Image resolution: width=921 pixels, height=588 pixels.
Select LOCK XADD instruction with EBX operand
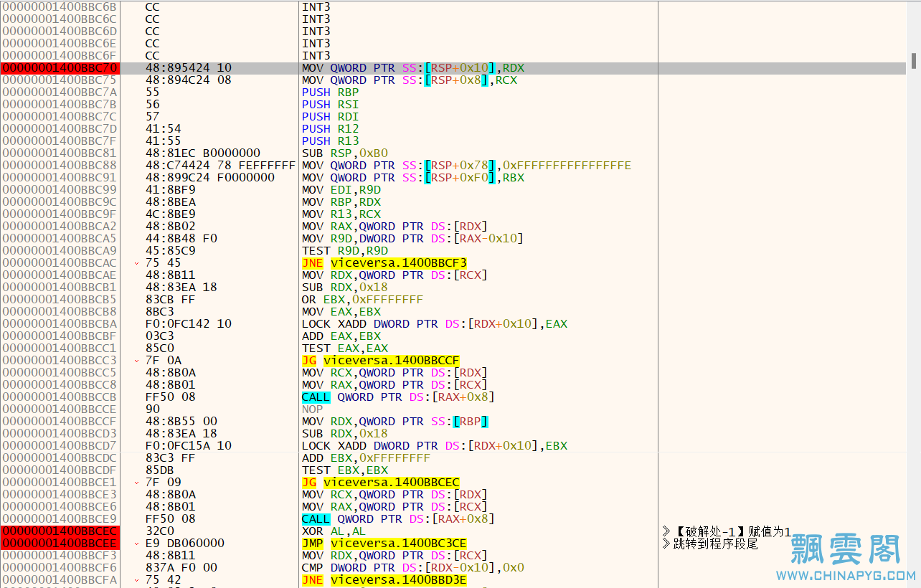(x=435, y=446)
